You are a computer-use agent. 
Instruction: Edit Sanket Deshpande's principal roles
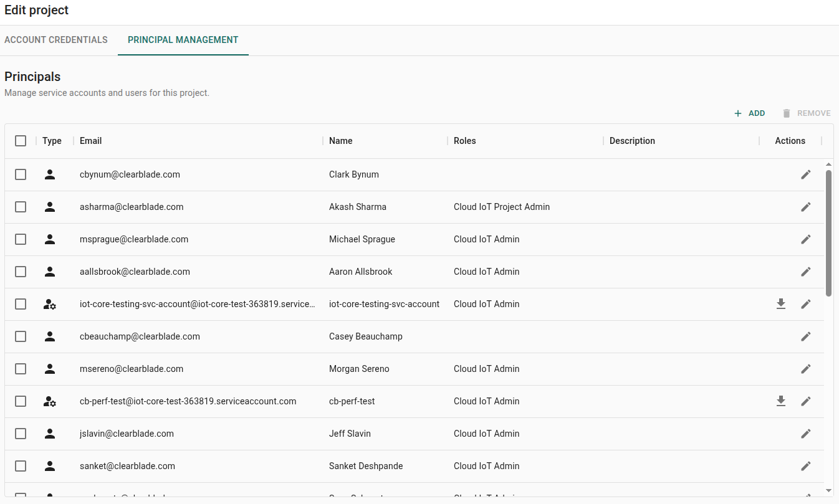805,466
